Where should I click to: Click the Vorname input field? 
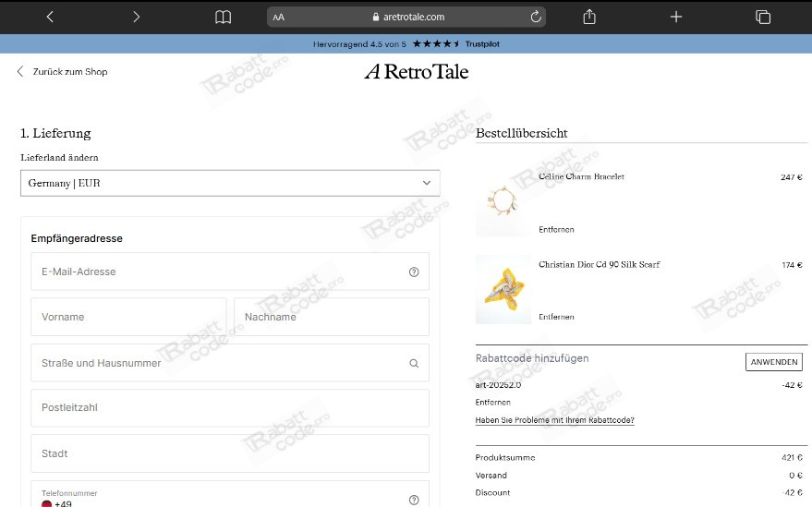pos(128,317)
